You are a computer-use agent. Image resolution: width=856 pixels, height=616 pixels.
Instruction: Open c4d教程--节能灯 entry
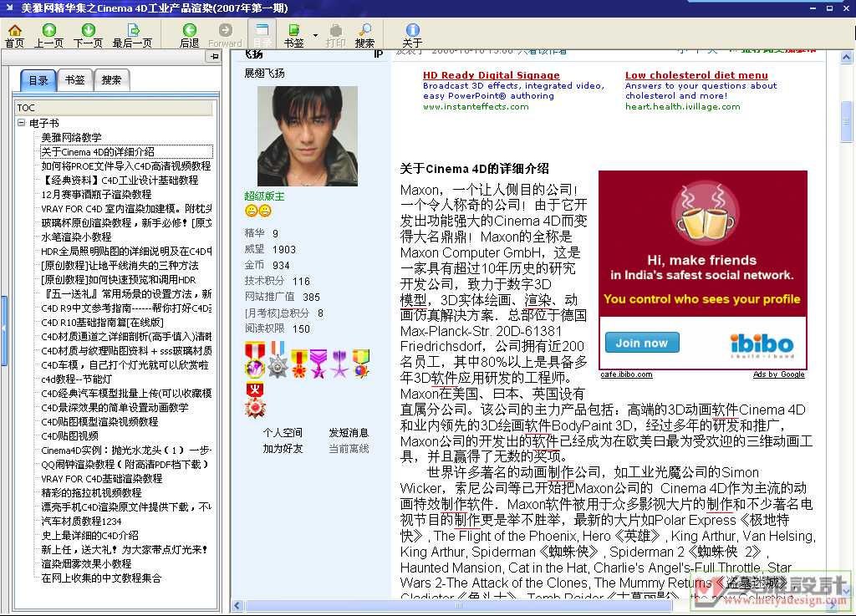coord(77,379)
